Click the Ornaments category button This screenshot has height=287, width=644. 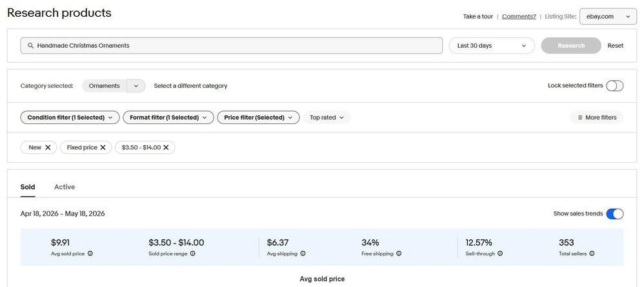point(105,86)
